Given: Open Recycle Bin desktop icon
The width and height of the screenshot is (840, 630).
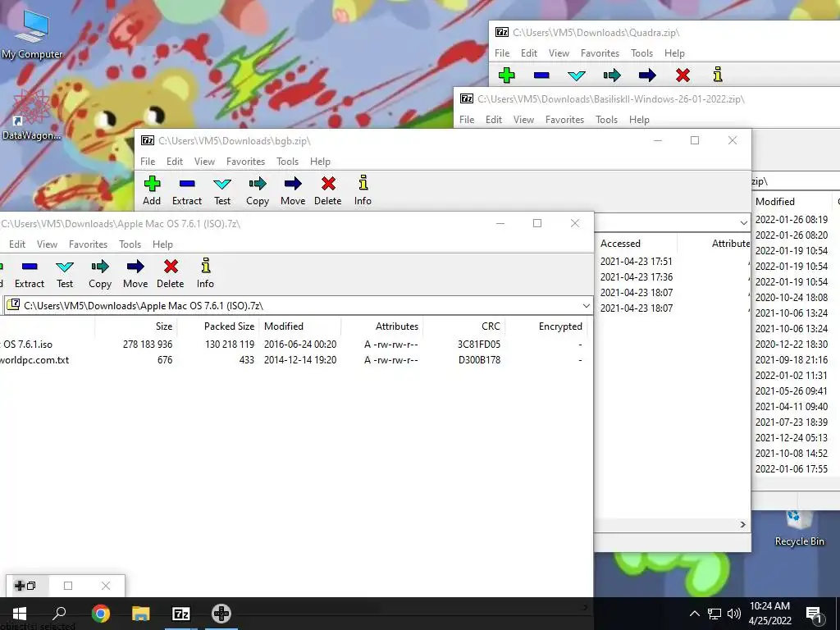Looking at the screenshot, I should (x=799, y=528).
